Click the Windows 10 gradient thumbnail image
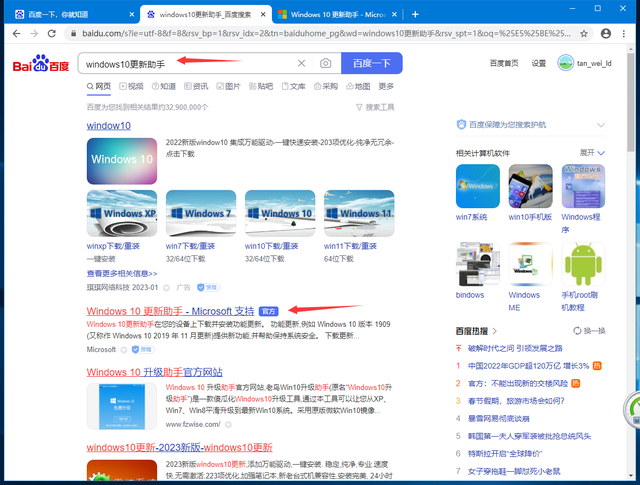Image resolution: width=640 pixels, height=485 pixels. (122, 161)
